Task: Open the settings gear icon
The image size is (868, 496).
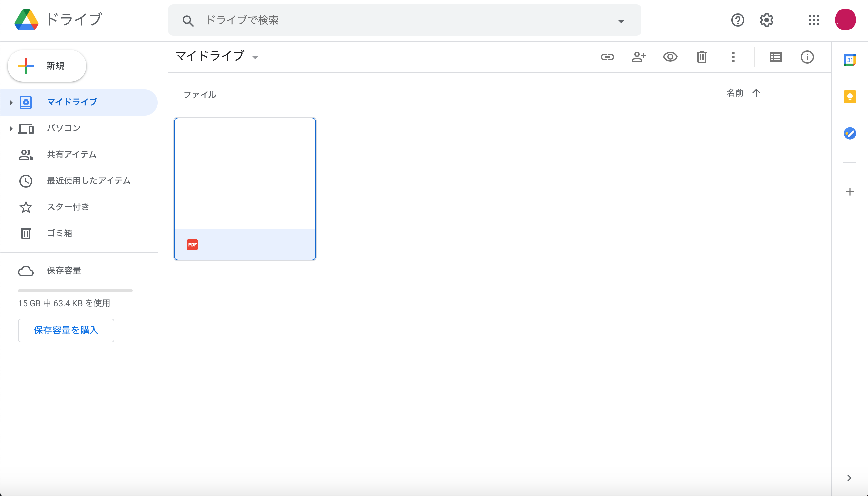Action: tap(766, 20)
